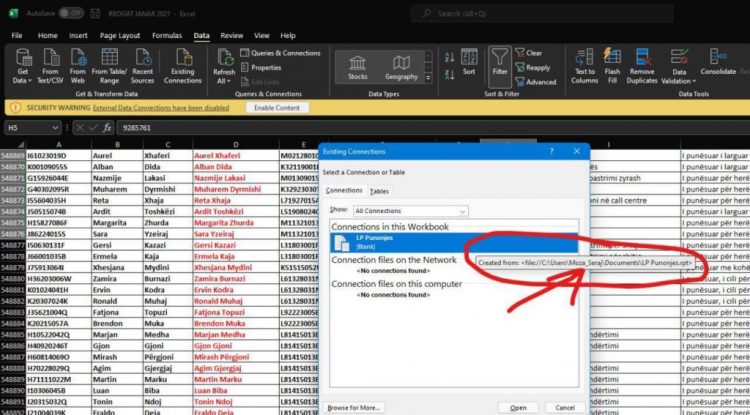The width and height of the screenshot is (750, 415).
Task: Switch to the Tables tab in dialog
Action: (379, 190)
